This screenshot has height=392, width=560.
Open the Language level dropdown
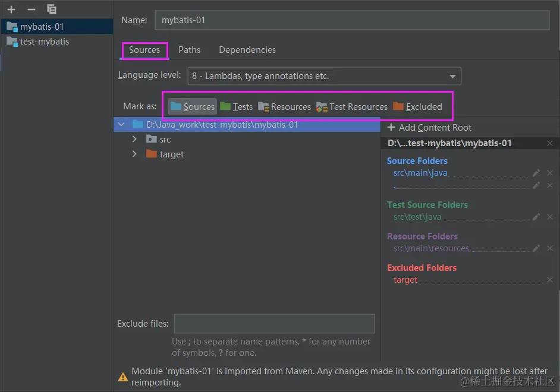(324, 76)
